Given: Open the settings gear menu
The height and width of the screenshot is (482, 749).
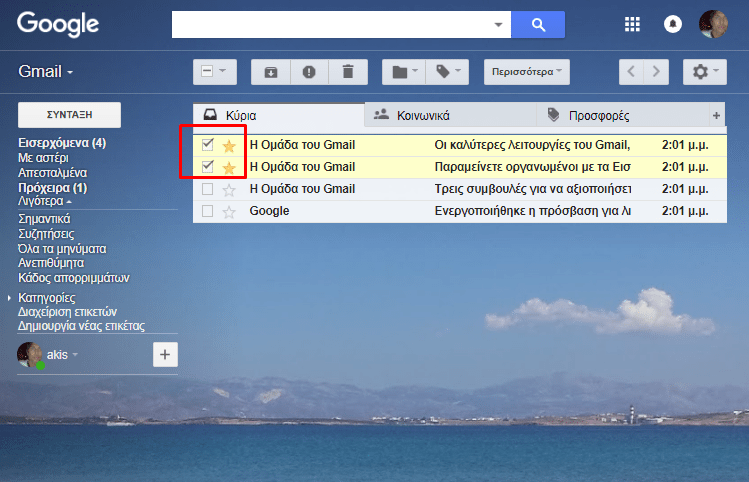Looking at the screenshot, I should click(x=705, y=72).
